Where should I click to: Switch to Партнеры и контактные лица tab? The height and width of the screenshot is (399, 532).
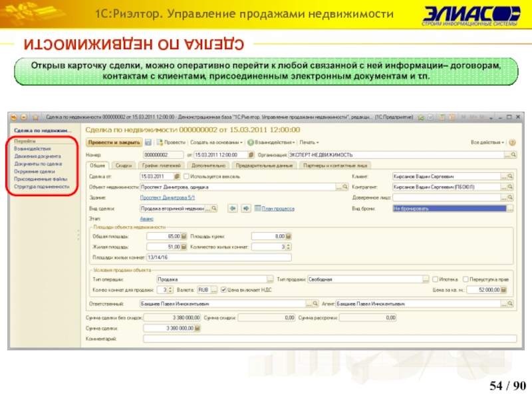335,166
